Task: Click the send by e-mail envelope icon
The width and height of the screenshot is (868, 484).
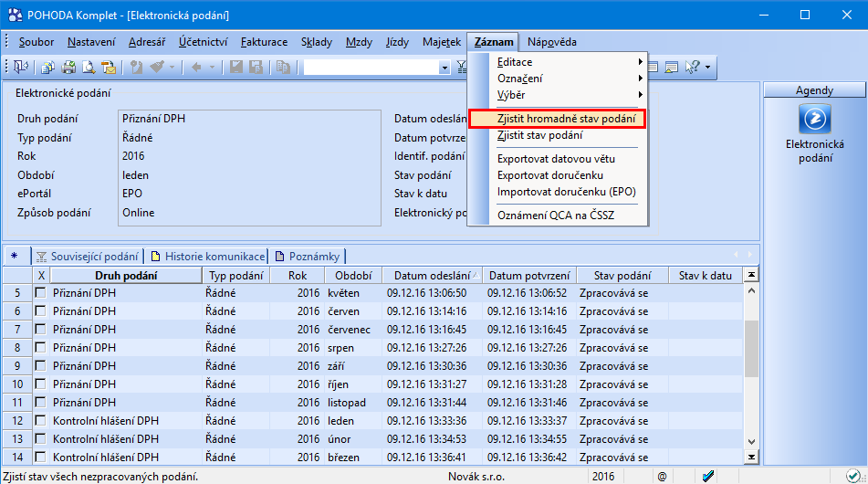Action: tap(109, 67)
